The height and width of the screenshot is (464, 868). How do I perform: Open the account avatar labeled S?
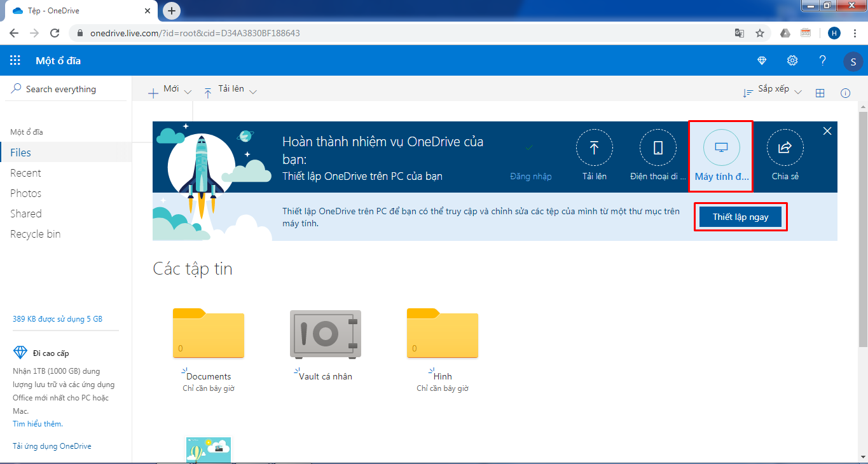click(x=853, y=61)
